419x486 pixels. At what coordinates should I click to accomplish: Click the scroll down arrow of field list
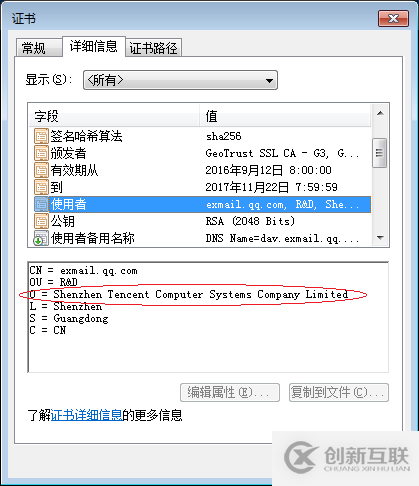point(380,238)
